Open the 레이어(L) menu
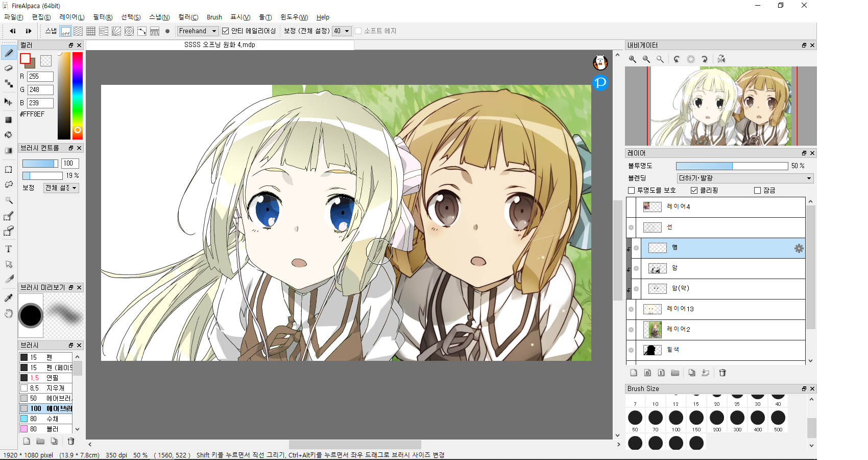 (x=71, y=17)
